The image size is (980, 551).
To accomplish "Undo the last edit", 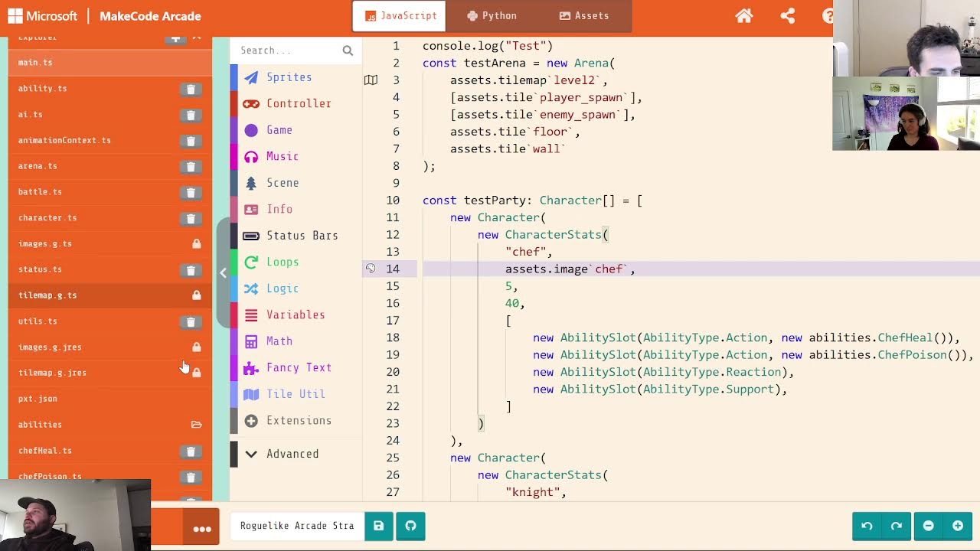I will [867, 526].
